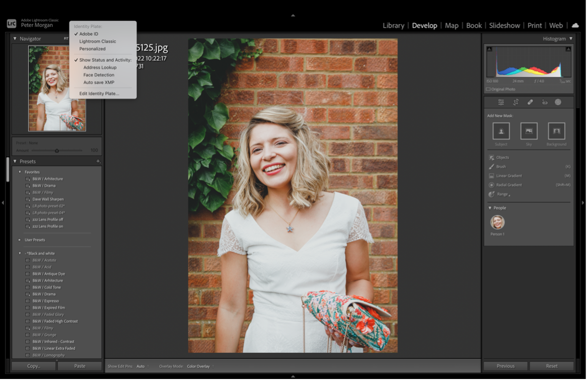The image size is (588, 381).
Task: Adjust the preset Amount slider handle
Action: click(x=57, y=150)
